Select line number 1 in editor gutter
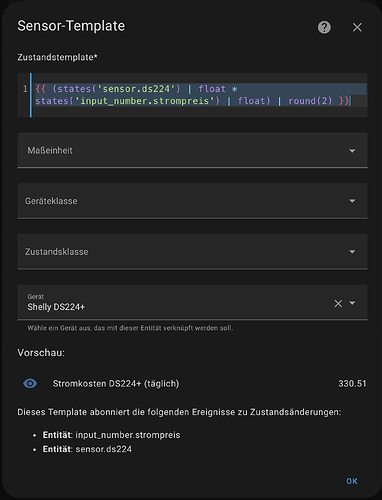 [25, 89]
